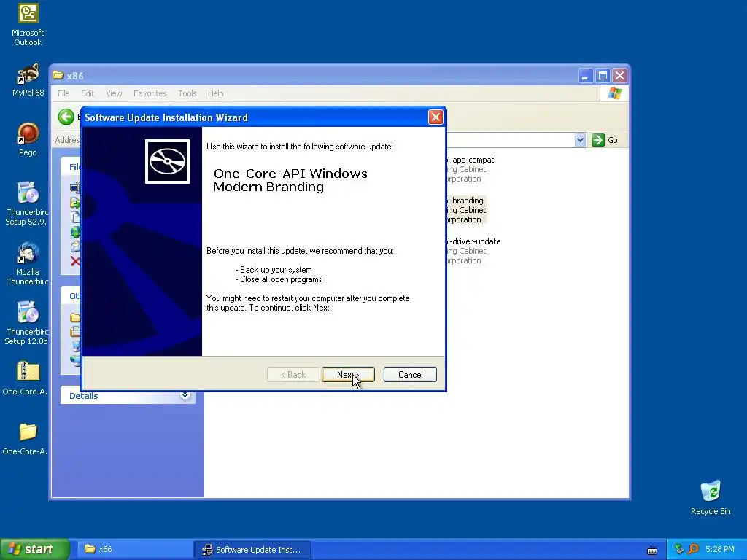Open the Edit menu in x86 window
The width and height of the screenshot is (747, 560).
(88, 93)
